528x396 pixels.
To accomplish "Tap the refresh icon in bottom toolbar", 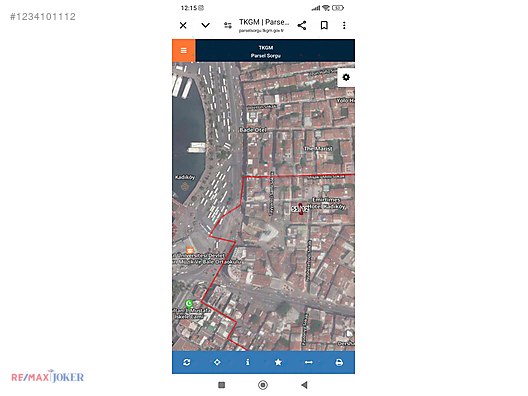I will tap(187, 362).
